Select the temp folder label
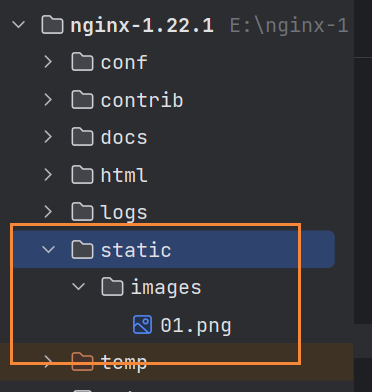The height and width of the screenshot is (392, 372). [x=124, y=363]
